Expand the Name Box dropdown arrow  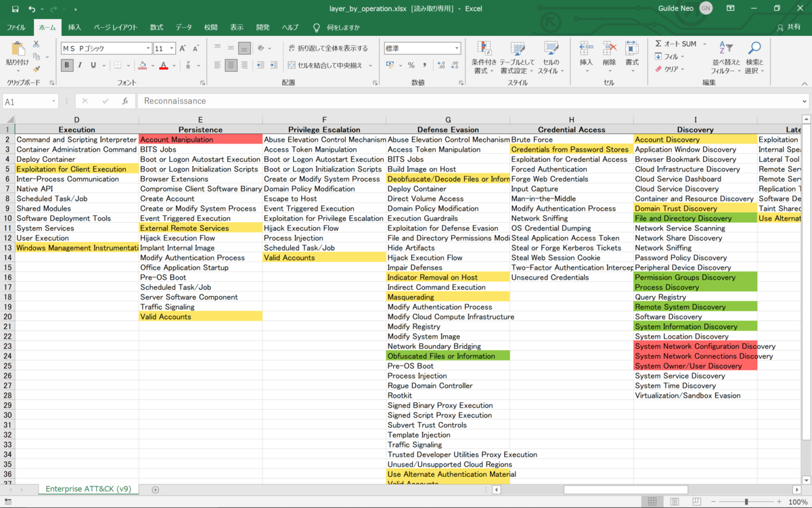pyautogui.click(x=53, y=101)
